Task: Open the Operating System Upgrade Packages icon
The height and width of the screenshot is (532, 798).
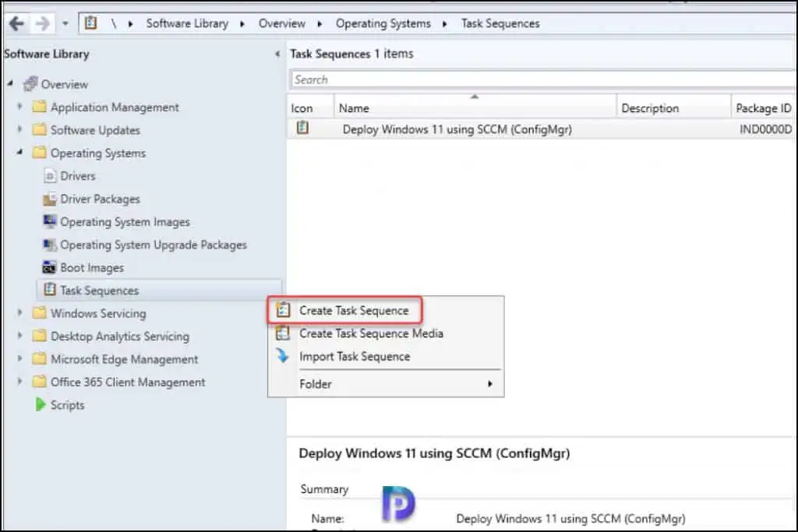Action: (x=49, y=245)
